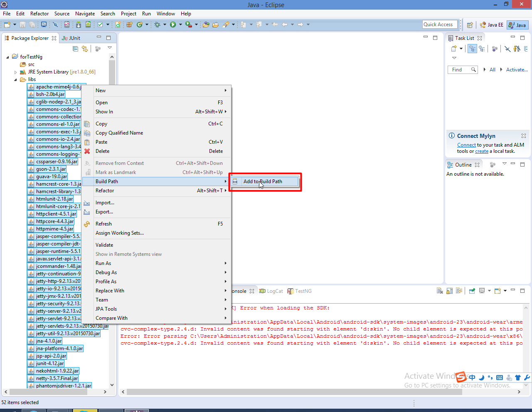Click the Open Console icon
The image size is (532, 412).
(498, 291)
